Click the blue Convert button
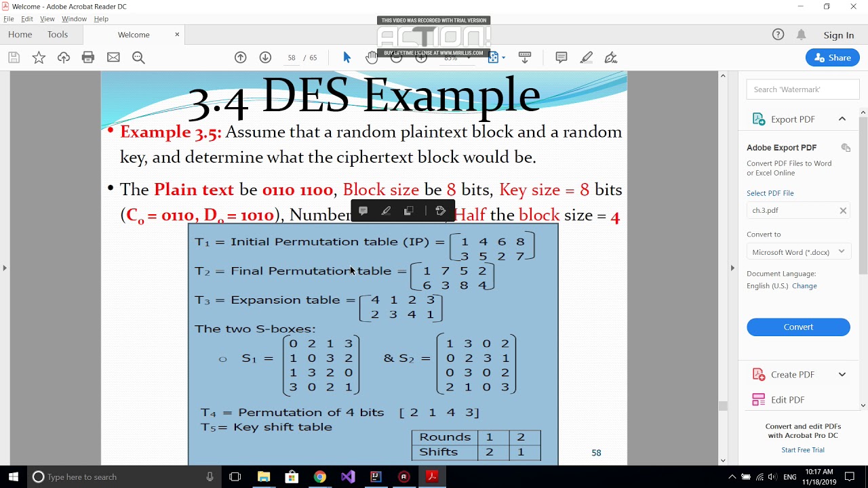Viewport: 868px width, 488px height. (x=798, y=327)
